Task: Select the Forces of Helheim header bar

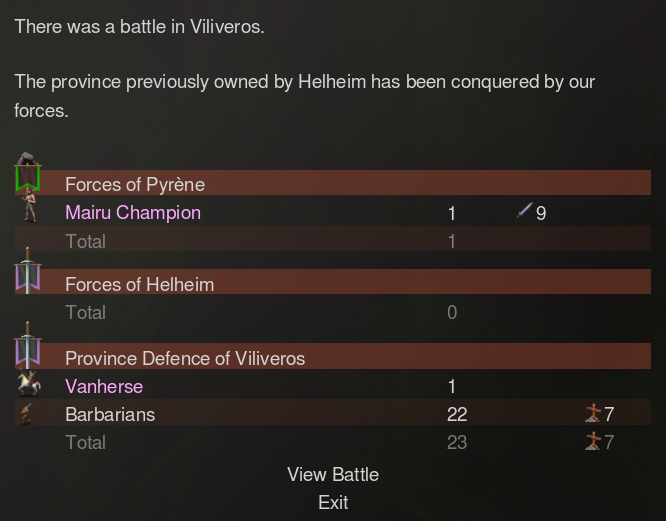Action: tap(333, 282)
